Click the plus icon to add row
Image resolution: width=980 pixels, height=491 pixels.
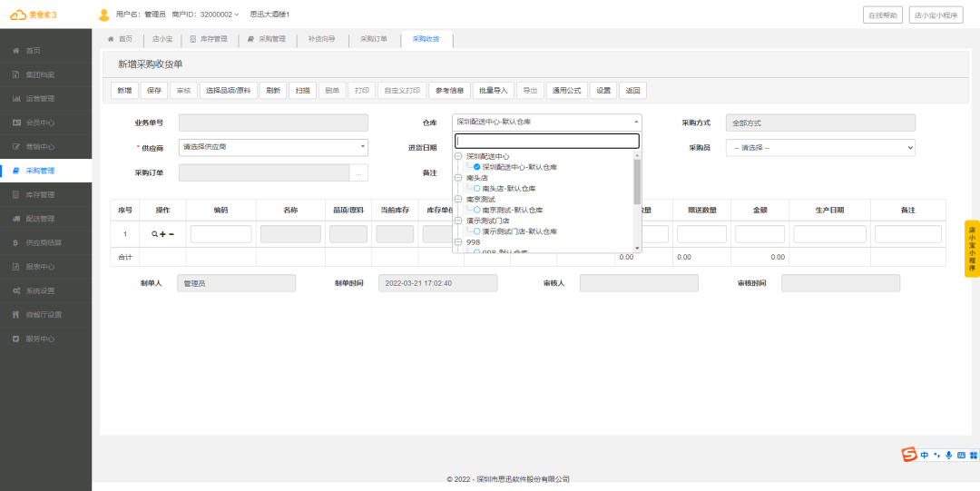click(162, 234)
